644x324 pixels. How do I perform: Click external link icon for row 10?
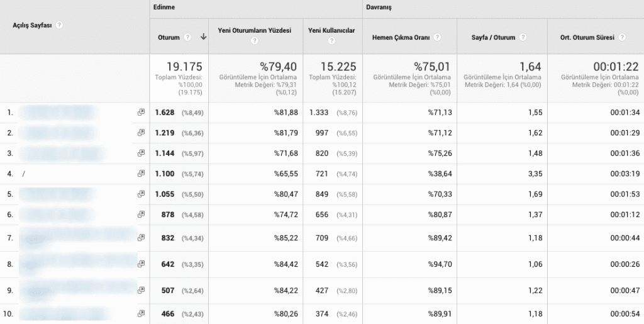(x=141, y=313)
